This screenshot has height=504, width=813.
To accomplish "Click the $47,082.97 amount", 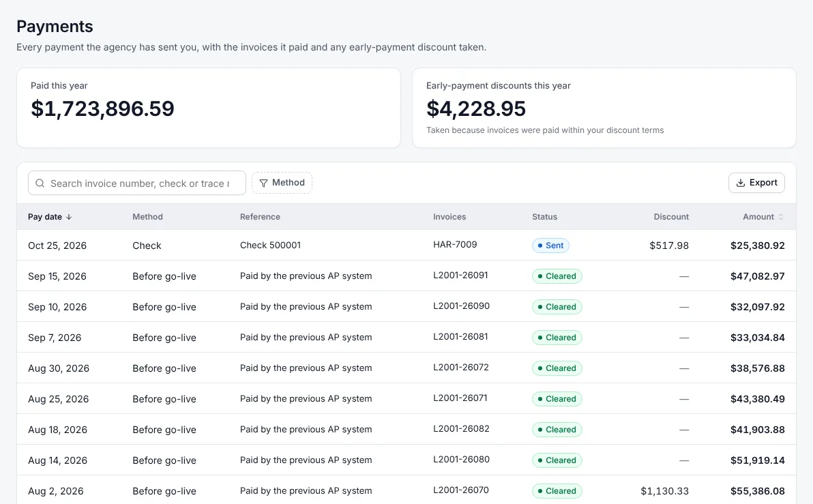I will pyautogui.click(x=758, y=276).
